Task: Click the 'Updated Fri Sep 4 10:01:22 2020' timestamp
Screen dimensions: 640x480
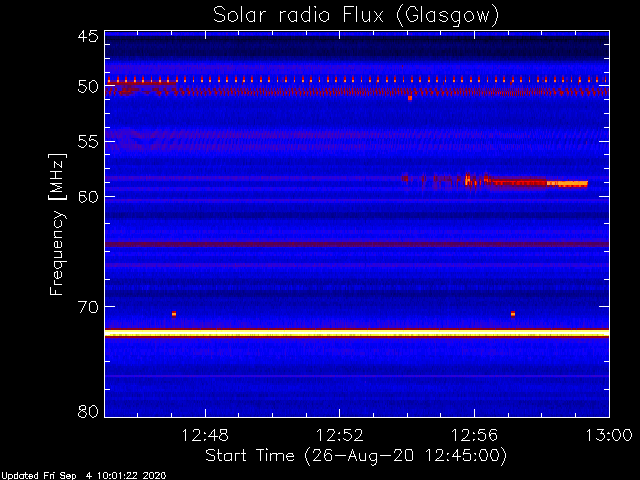Action: (x=83, y=476)
